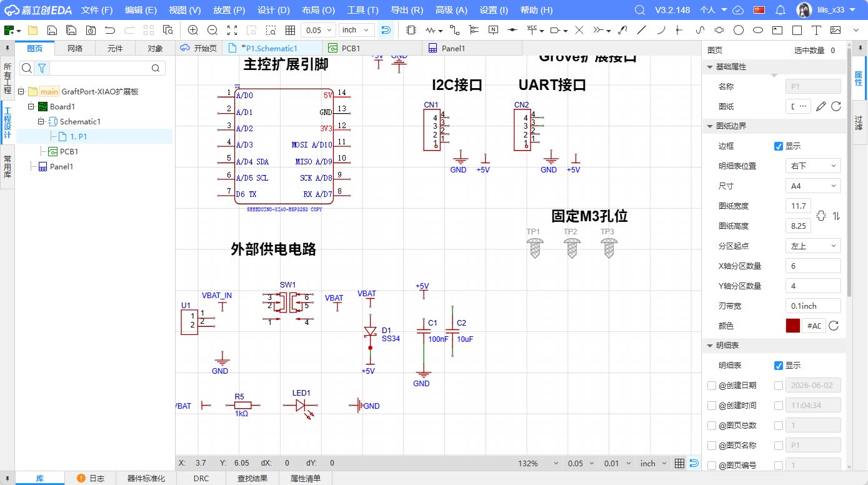Open the 放置 (P) menu
This screenshot has height=485, width=868.
tap(229, 10)
